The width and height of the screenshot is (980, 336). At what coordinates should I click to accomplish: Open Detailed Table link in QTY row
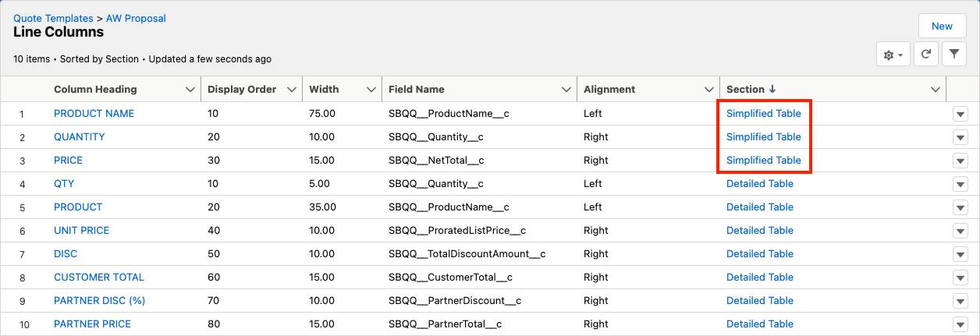pos(760,184)
